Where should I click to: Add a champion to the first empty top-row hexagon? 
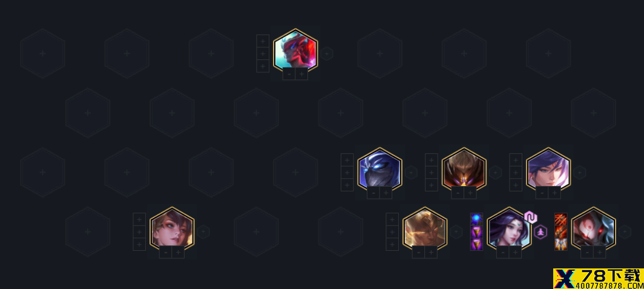[42, 53]
